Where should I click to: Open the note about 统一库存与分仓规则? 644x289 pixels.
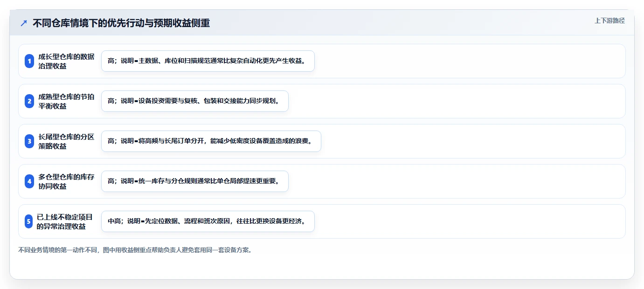[x=195, y=181]
